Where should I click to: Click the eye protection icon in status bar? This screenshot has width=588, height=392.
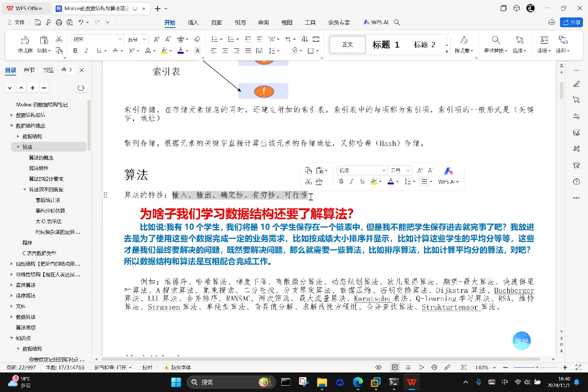[x=379, y=367]
